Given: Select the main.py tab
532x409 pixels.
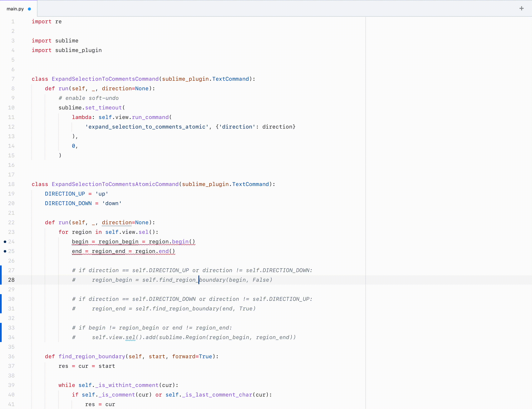Looking at the screenshot, I should pyautogui.click(x=15, y=9).
